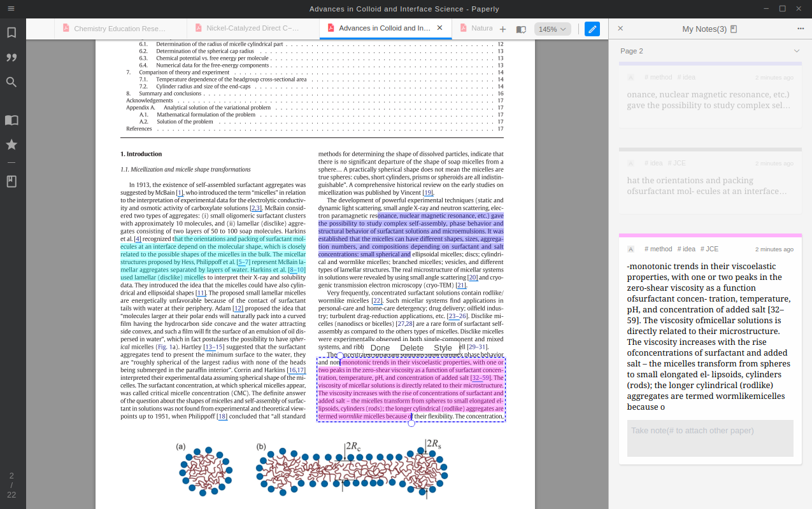Image resolution: width=812 pixels, height=509 pixels.
Task: Click the pink highlighted passage in right column
Action: [411, 389]
